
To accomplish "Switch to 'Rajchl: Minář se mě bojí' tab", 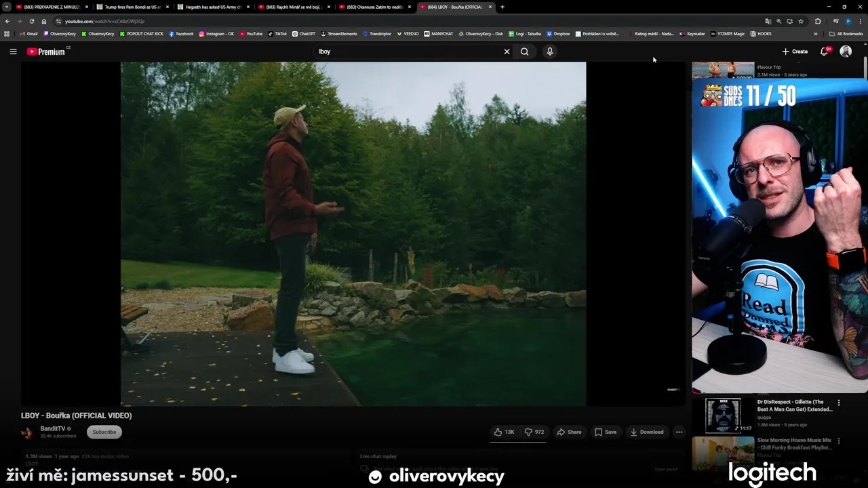I will [294, 7].
